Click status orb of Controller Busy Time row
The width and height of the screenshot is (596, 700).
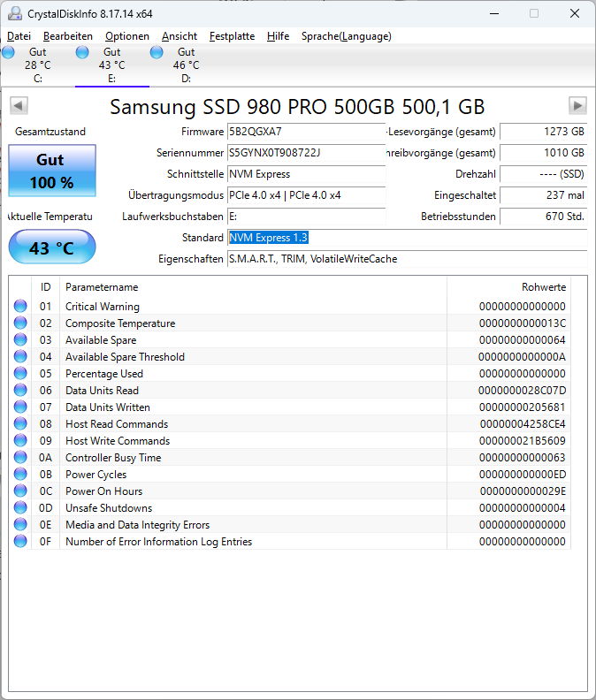pos(20,457)
